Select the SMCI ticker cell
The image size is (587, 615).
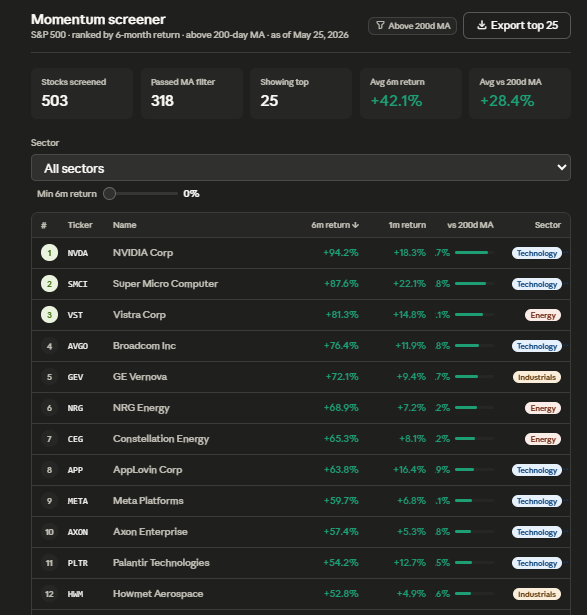click(78, 284)
